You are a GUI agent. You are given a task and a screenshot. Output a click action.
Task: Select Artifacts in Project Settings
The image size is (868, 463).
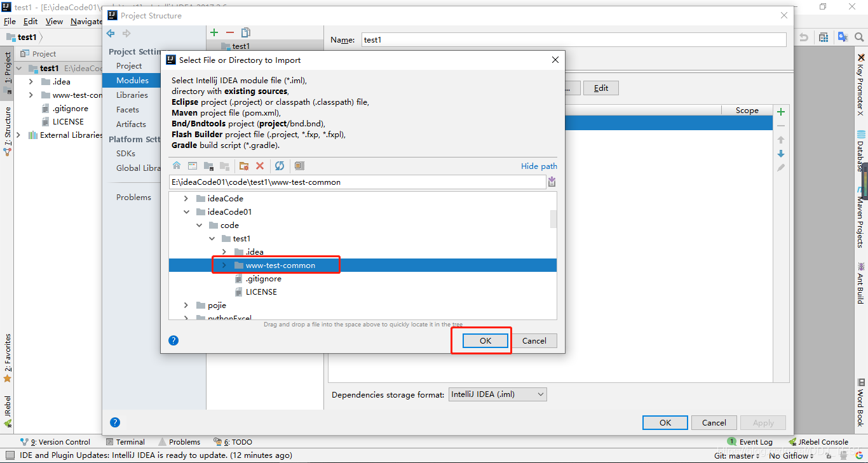click(131, 124)
